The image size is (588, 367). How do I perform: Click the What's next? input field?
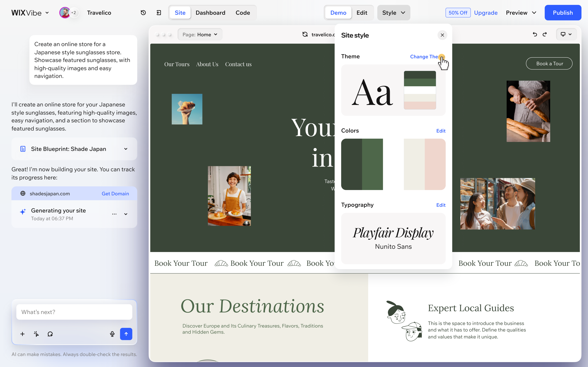[74, 312]
